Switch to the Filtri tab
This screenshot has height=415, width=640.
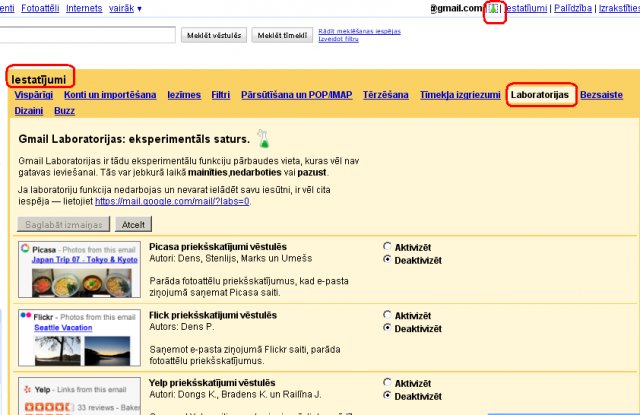tap(221, 95)
